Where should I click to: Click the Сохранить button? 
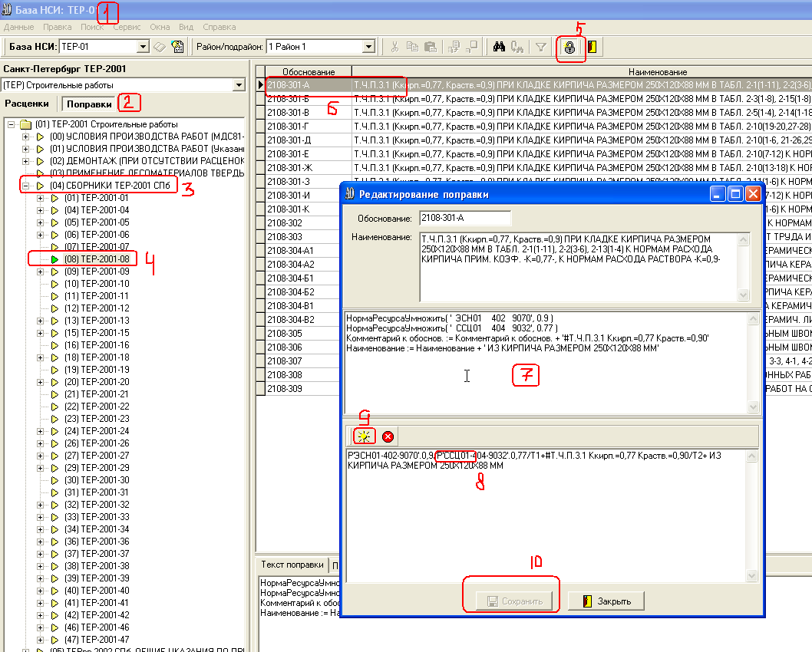coord(514,601)
